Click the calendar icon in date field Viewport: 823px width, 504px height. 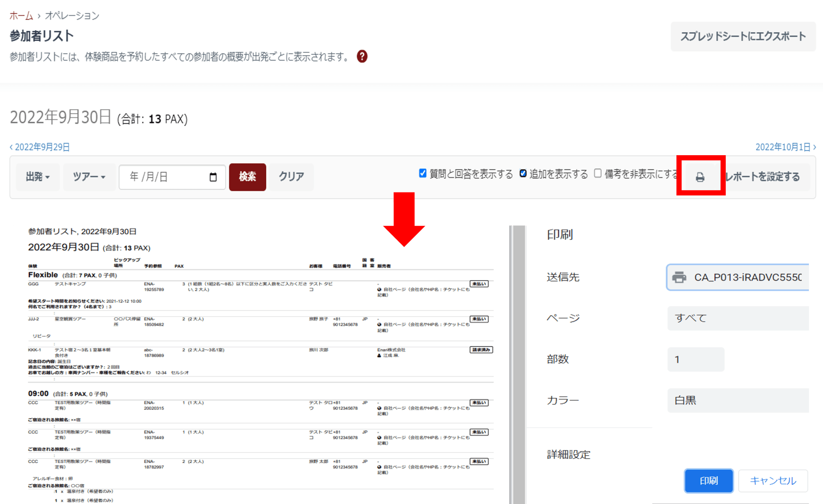tap(213, 177)
